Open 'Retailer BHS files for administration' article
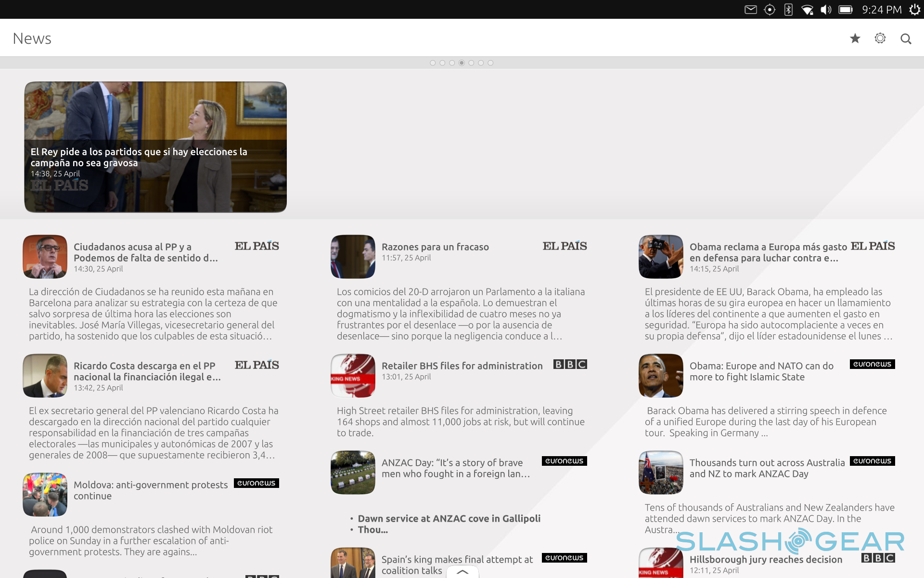 [x=462, y=366]
